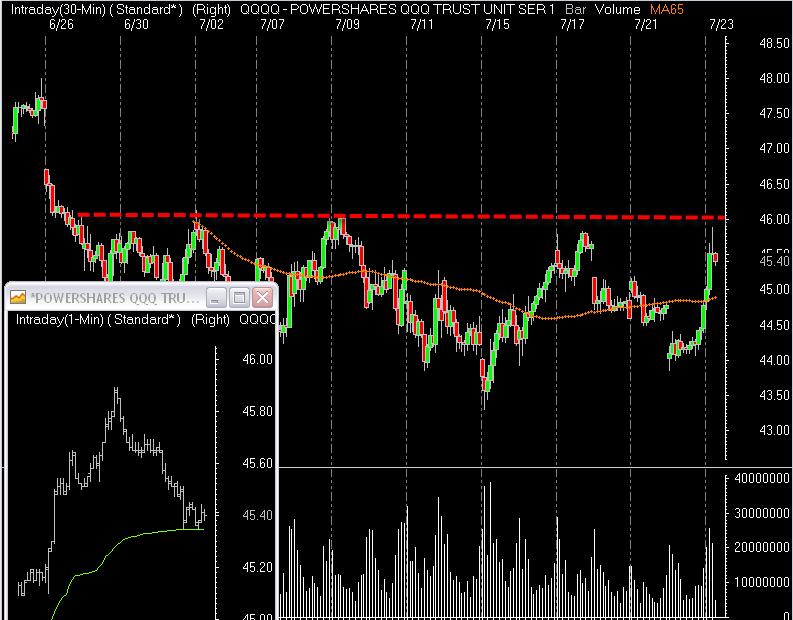Click the 7/07 date marker
Image resolution: width=793 pixels, height=620 pixels.
[x=272, y=24]
